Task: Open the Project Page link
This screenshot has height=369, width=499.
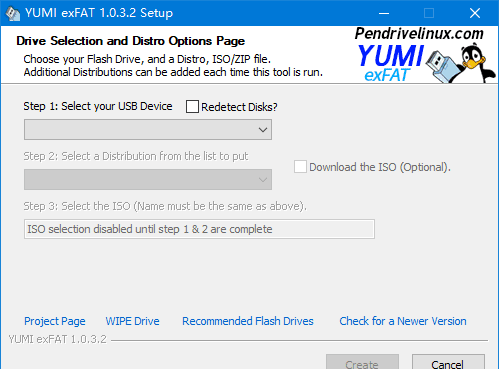Action: click(55, 321)
